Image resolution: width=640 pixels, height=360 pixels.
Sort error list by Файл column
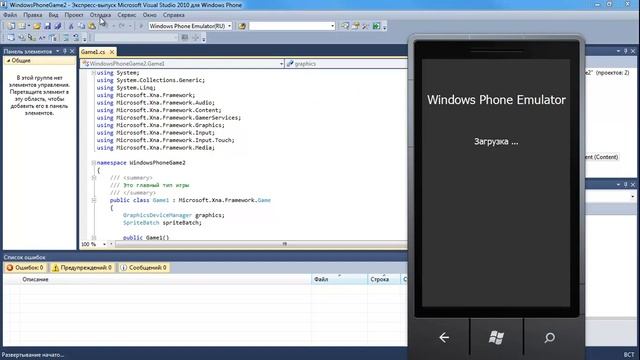[339, 279]
